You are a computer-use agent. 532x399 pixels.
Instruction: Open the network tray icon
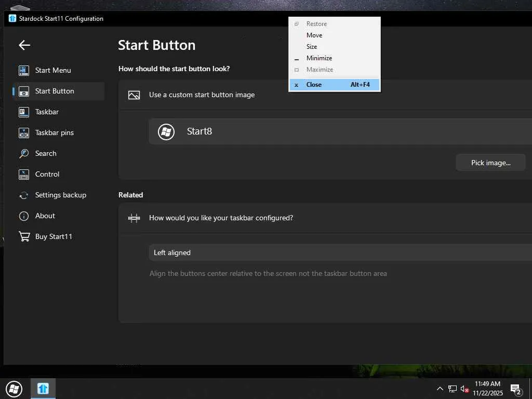[453, 389]
